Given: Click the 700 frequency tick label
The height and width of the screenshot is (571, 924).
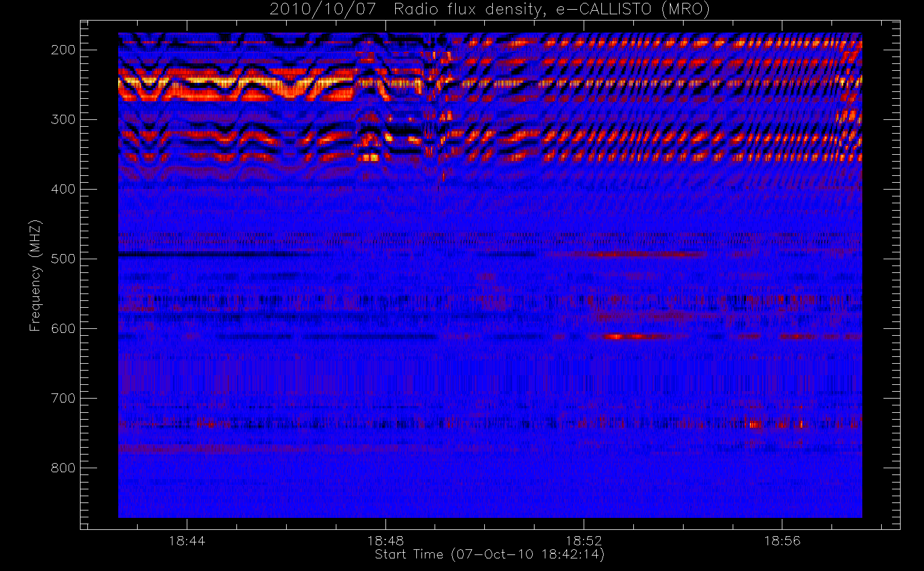Looking at the screenshot, I should coord(63,398).
